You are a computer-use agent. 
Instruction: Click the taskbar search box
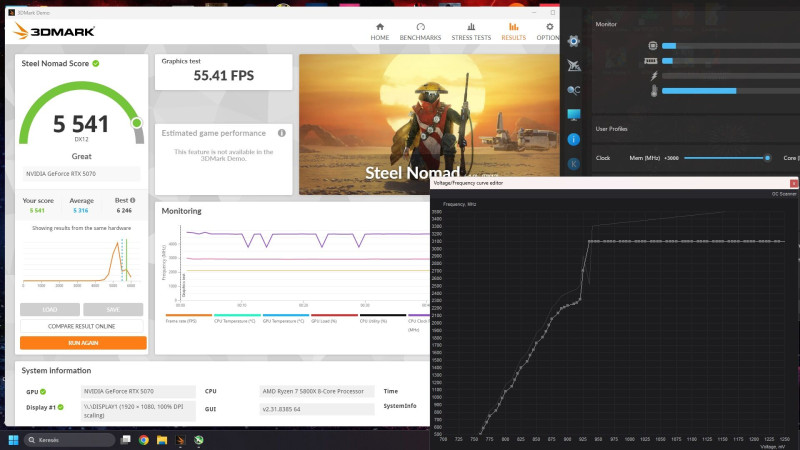click(70, 440)
